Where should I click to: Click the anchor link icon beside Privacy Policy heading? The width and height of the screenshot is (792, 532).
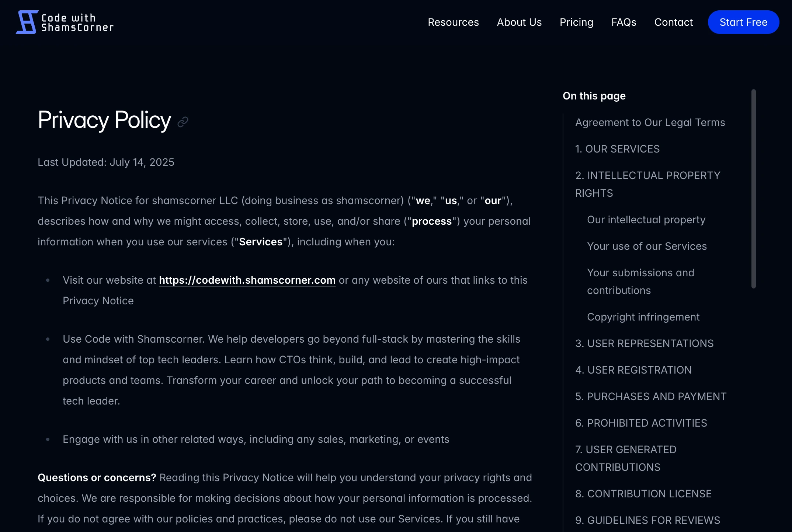click(183, 122)
